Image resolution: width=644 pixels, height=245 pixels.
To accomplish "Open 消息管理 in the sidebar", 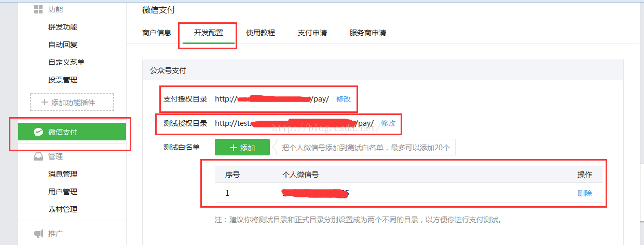I will coord(63,174).
